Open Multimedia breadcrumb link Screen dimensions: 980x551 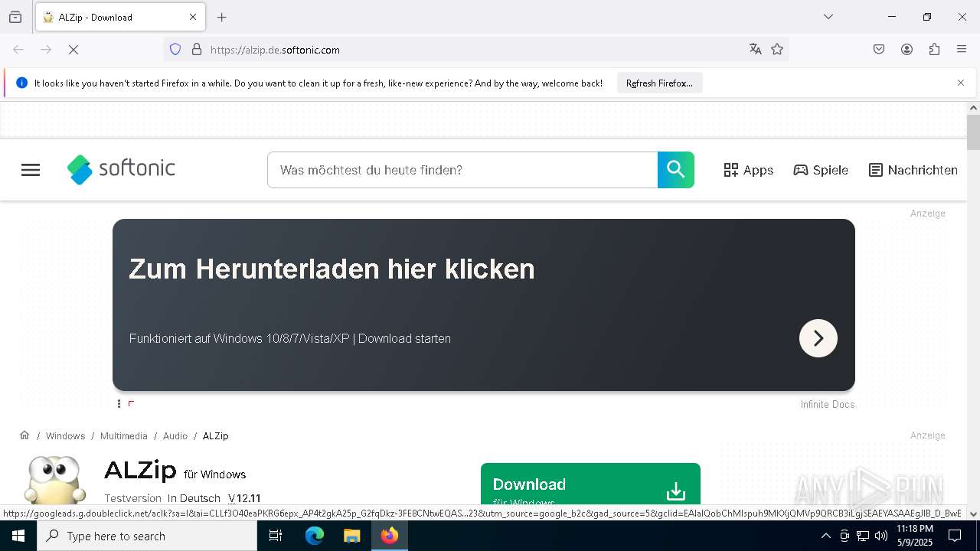(123, 436)
